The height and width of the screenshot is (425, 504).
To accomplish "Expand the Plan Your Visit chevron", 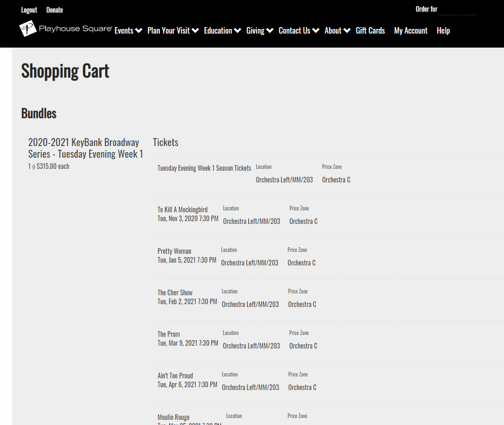I will (x=195, y=31).
